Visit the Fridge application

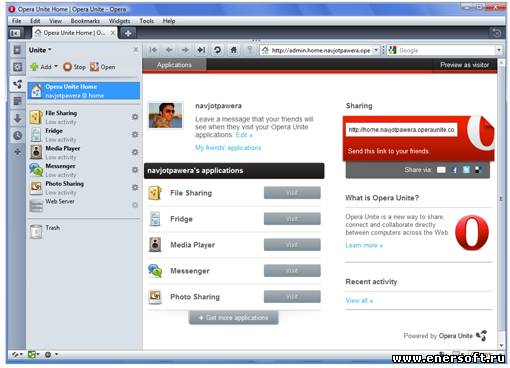click(292, 219)
